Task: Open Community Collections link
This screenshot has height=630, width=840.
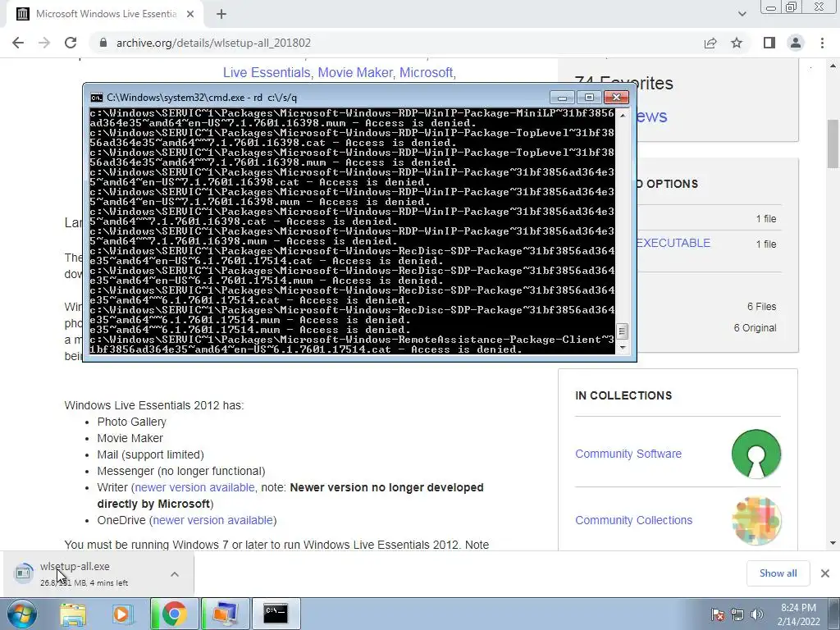Action: tap(634, 520)
